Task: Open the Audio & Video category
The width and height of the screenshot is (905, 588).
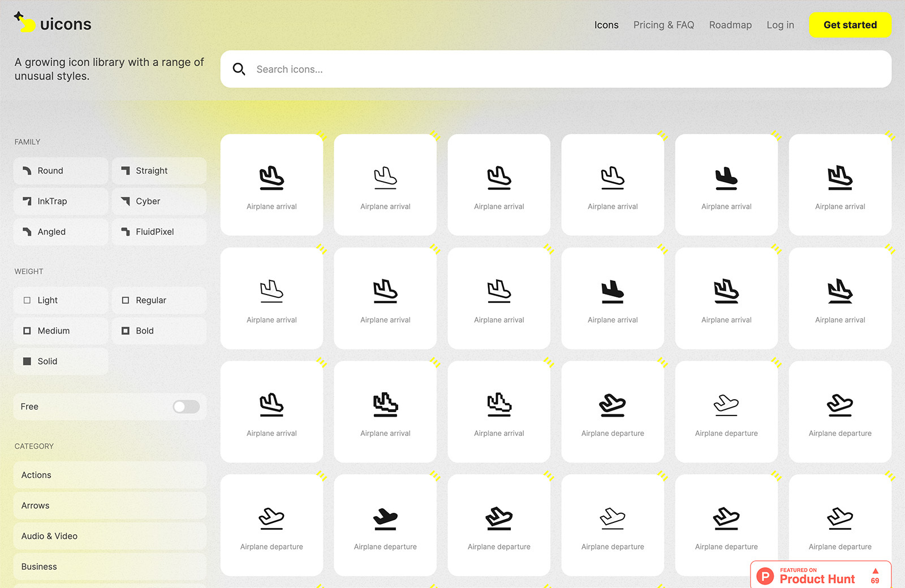Action: 110,536
